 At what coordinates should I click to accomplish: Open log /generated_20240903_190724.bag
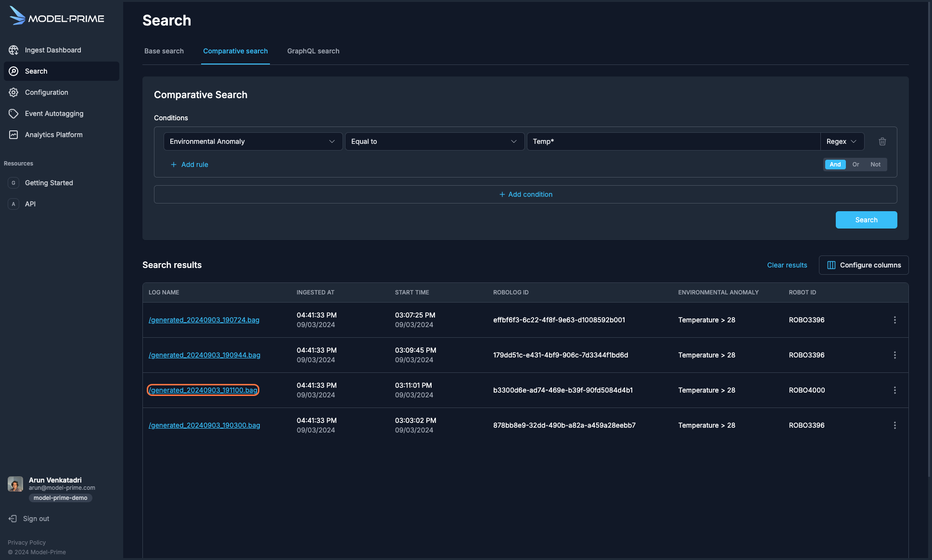click(204, 320)
